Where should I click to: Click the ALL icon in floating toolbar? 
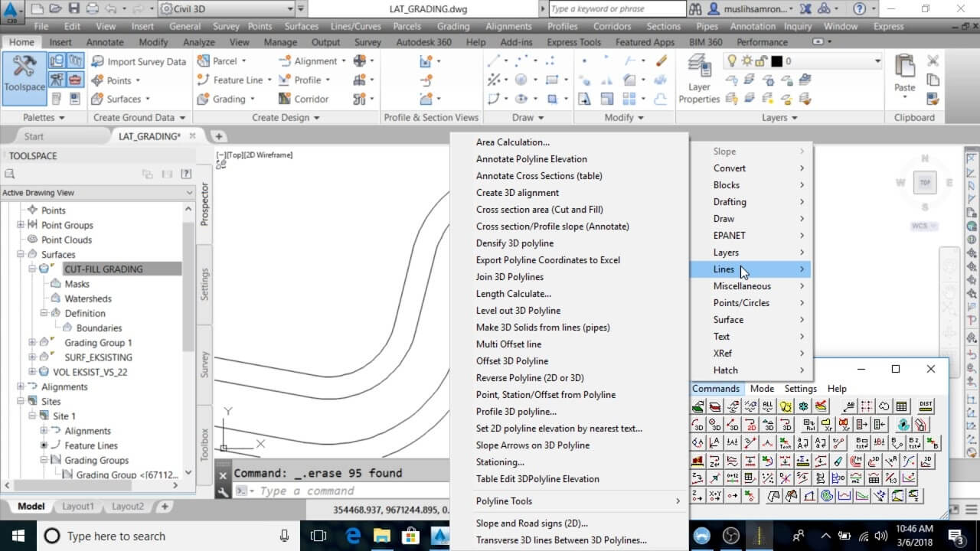point(768,406)
